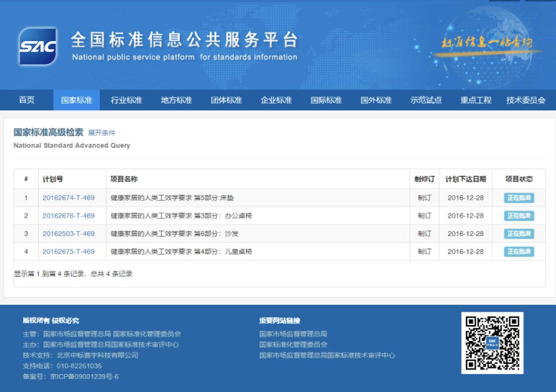Viewport: 556px width, 392px height.
Task: Open plan 20162676-T-469 for office desks
Action: coord(68,216)
